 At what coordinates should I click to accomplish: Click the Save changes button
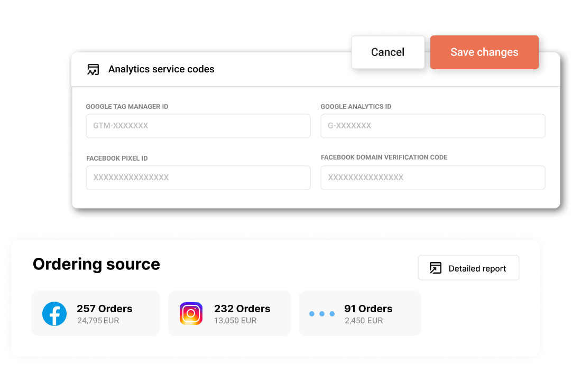tap(484, 52)
